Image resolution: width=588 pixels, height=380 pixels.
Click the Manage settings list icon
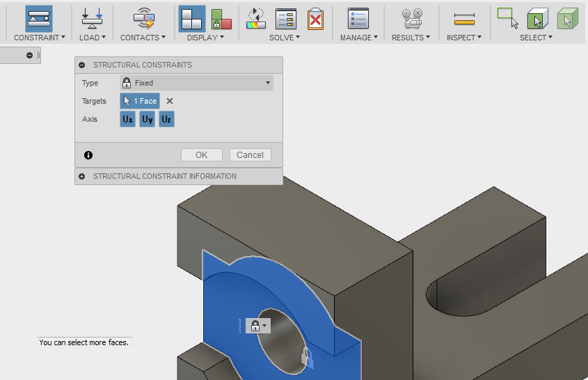pos(358,19)
